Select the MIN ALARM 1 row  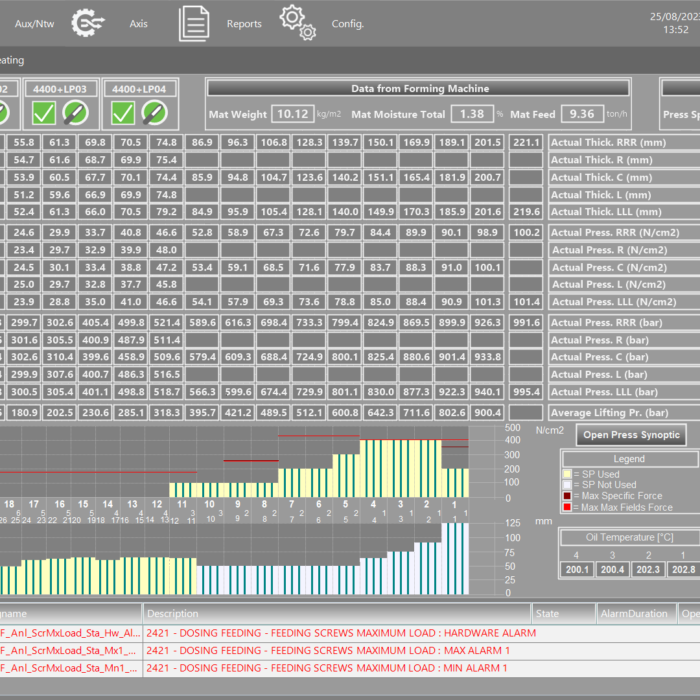(340, 667)
